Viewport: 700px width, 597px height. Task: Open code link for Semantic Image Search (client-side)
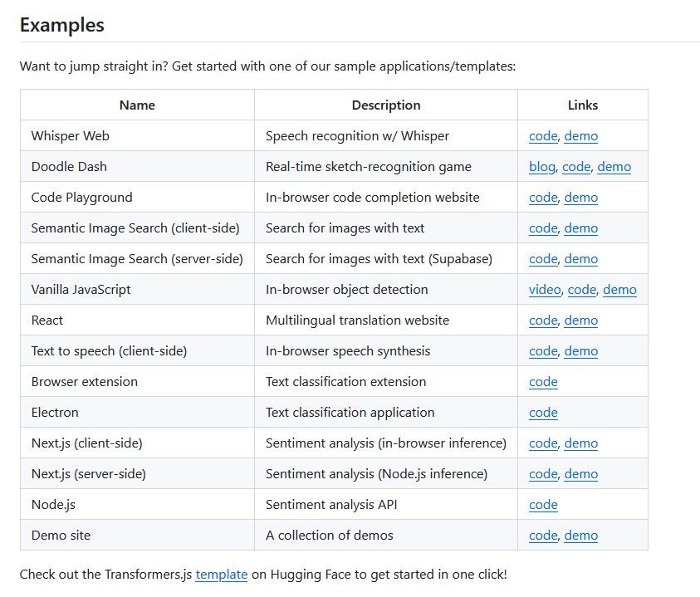(543, 228)
